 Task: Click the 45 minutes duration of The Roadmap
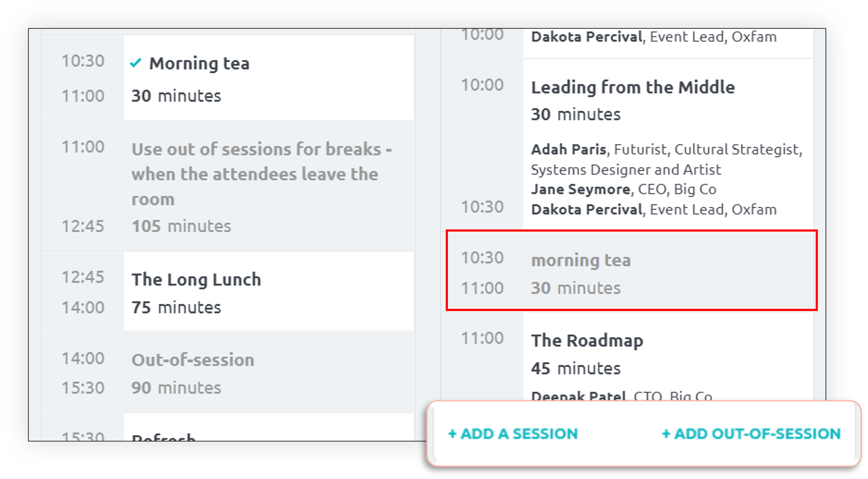575,368
